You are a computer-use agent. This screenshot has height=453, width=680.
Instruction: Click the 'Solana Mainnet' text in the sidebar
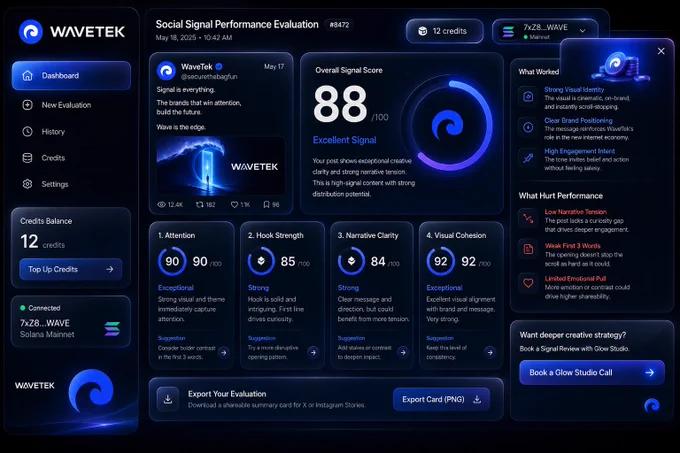point(47,334)
